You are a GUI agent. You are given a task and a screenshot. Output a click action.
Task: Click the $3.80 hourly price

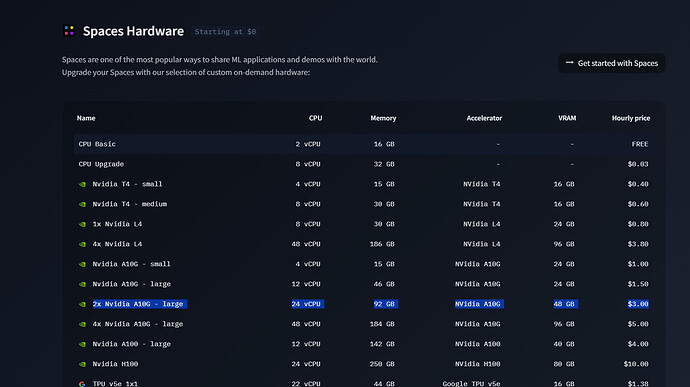[638, 244]
